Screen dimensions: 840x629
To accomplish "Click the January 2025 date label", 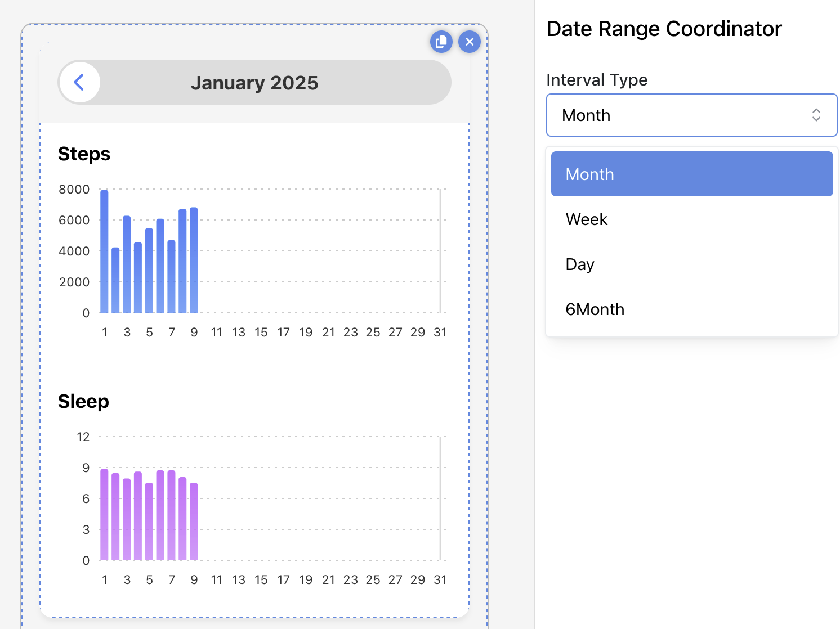I will 254,83.
